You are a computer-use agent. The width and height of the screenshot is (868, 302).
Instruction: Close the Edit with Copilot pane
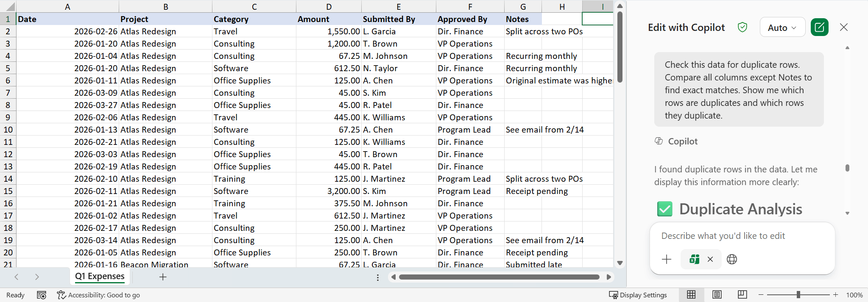coord(844,27)
